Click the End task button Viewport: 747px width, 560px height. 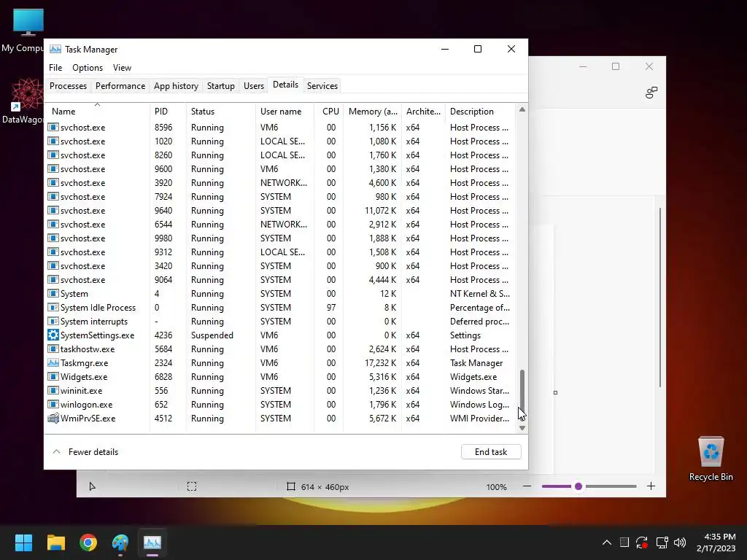(x=491, y=452)
